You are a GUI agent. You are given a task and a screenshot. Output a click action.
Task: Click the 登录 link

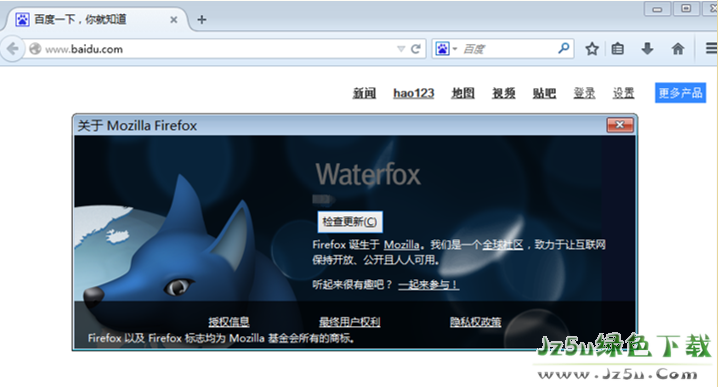tap(584, 93)
